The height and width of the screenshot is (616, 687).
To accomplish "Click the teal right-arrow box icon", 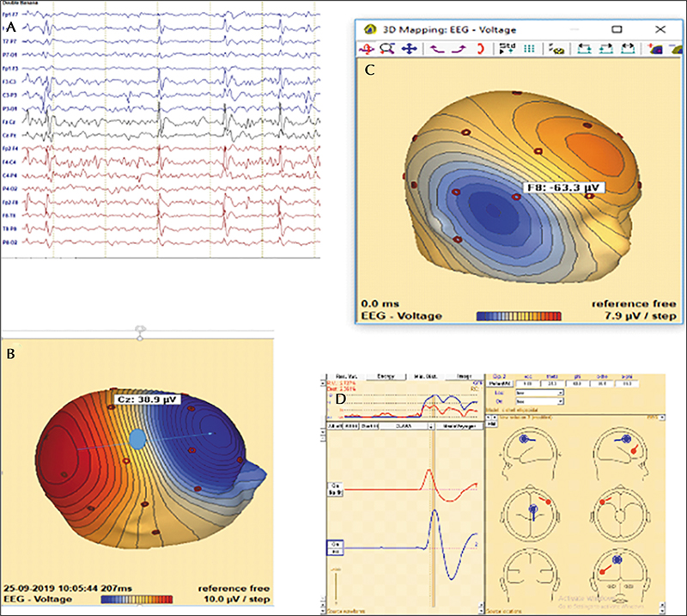I will [x=606, y=49].
